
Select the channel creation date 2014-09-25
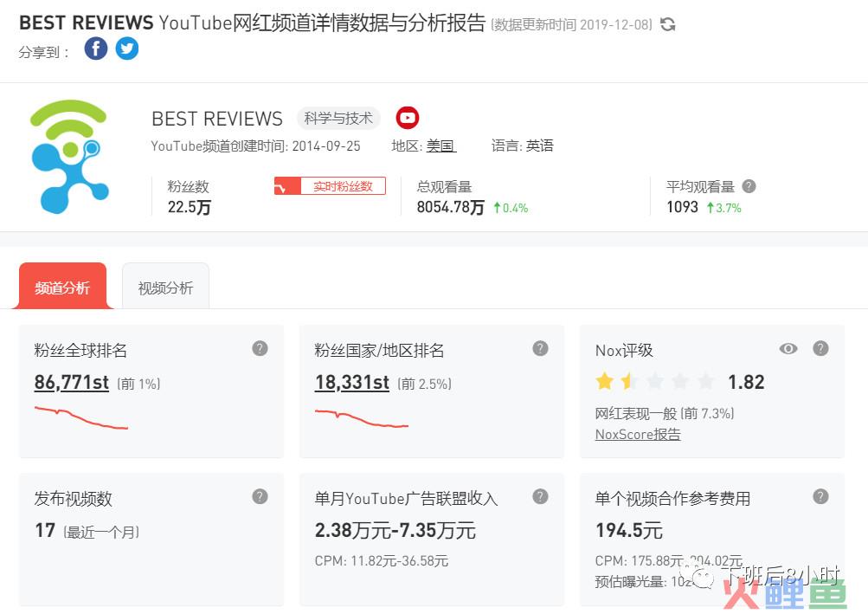(326, 146)
